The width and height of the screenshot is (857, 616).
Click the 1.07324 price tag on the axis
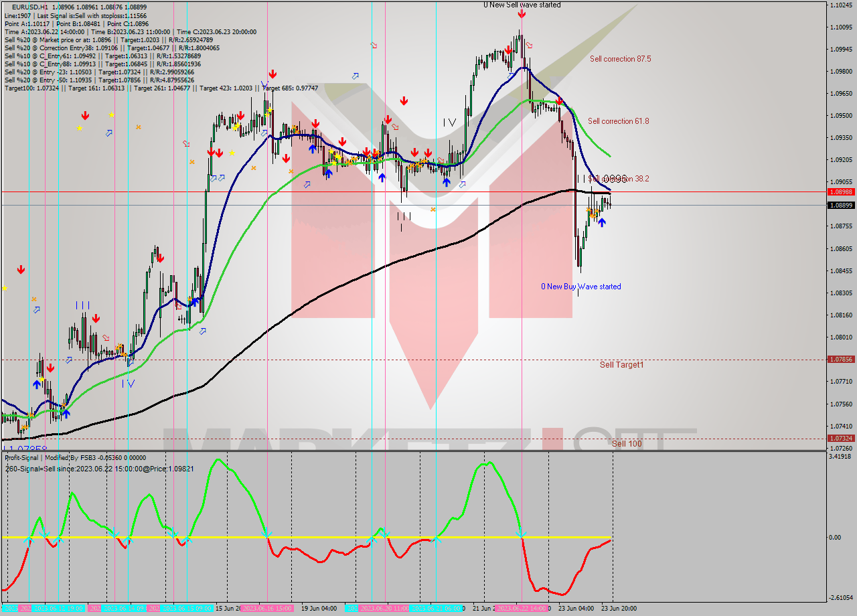pos(840,438)
